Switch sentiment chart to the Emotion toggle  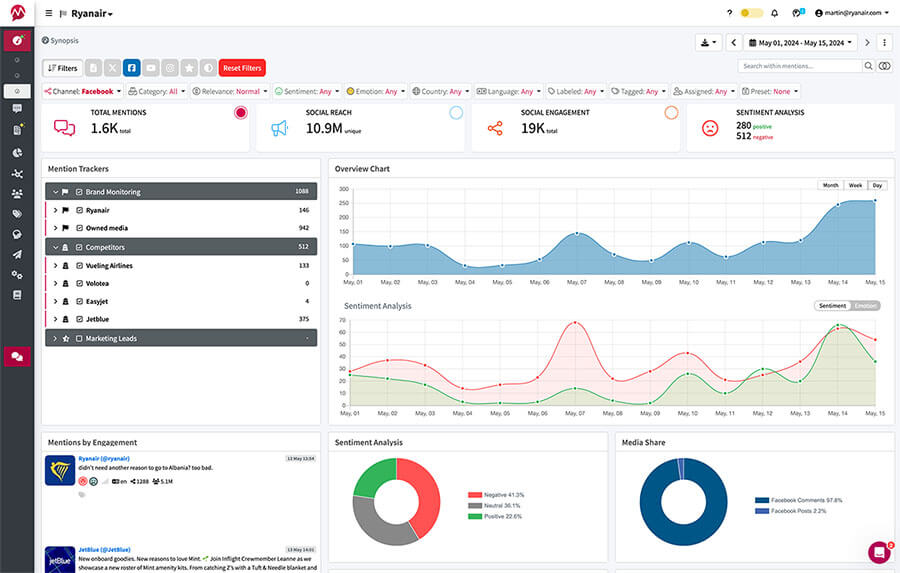click(x=865, y=306)
